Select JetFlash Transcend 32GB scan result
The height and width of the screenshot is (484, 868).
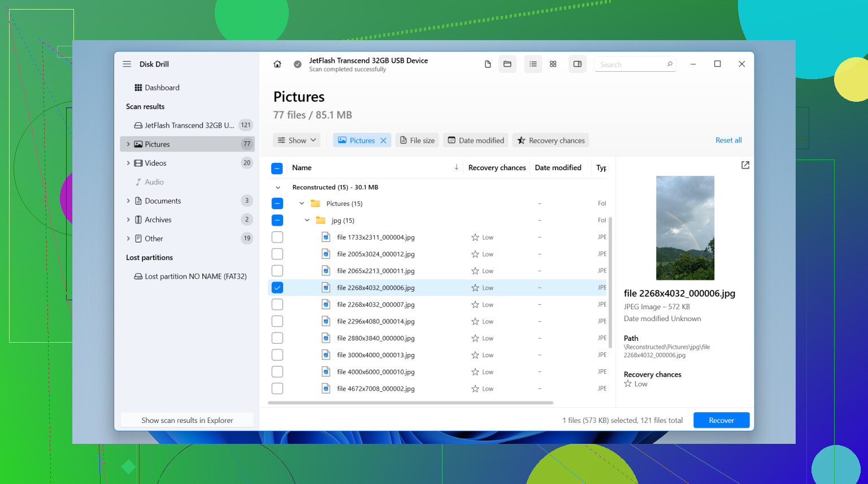(x=188, y=126)
